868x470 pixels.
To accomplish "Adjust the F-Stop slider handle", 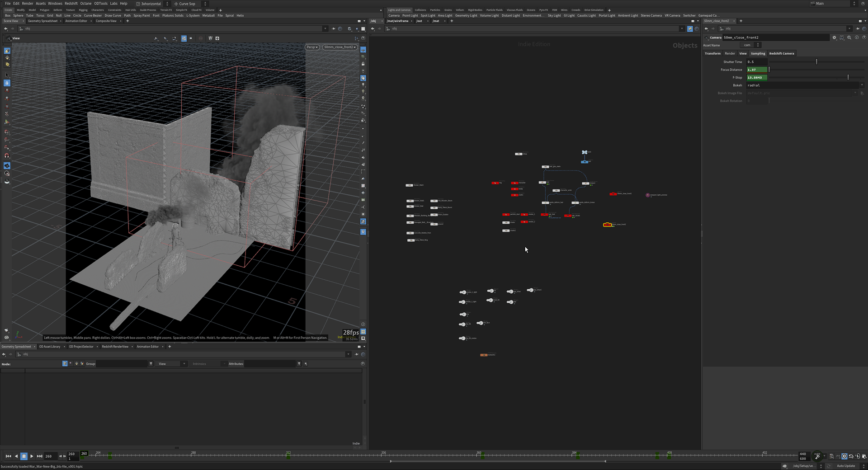I will [848, 77].
